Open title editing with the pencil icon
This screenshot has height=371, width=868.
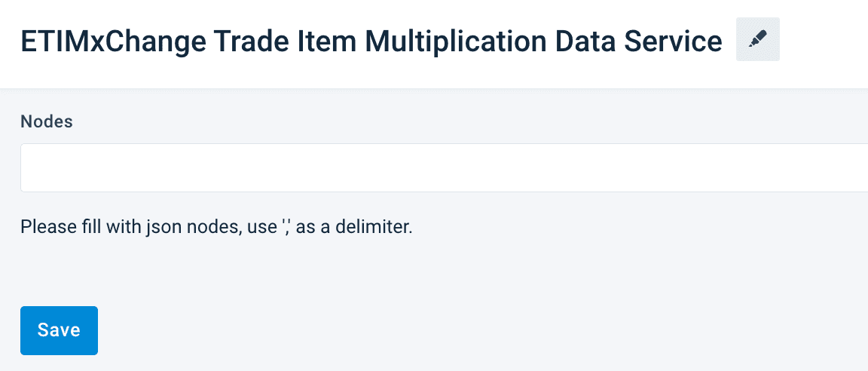click(757, 40)
